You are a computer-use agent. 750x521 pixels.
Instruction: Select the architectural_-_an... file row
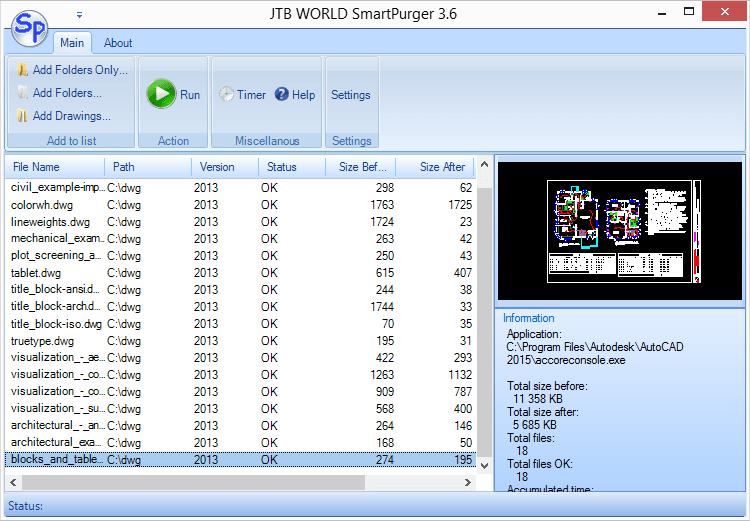click(x=241, y=425)
